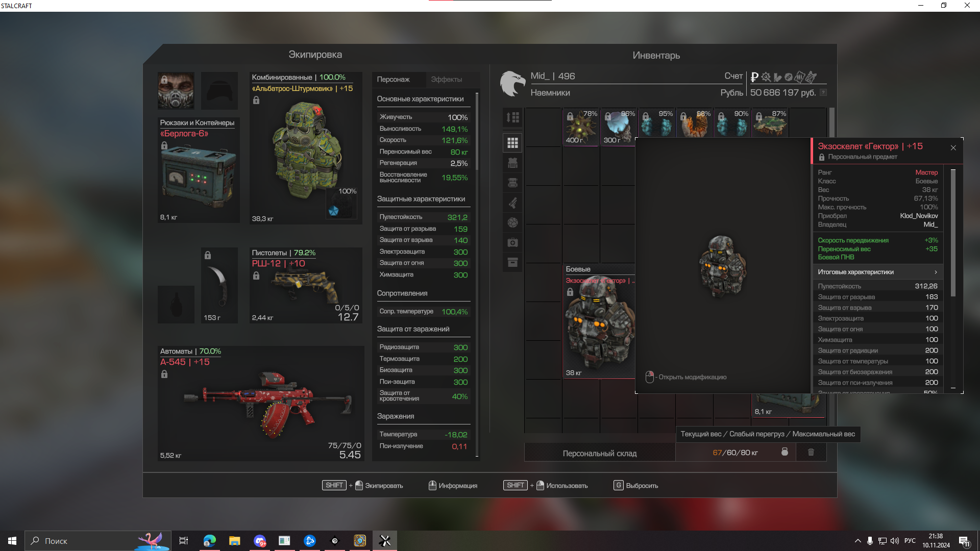The image size is (980, 551).
Task: Filter inventory by weapons pistol icon
Action: tap(512, 203)
